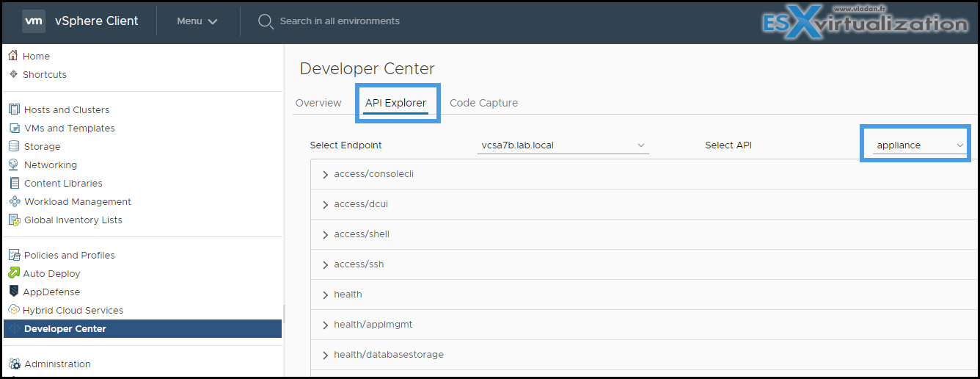Go to Home in sidebar
Viewport: 980px width, 379px height.
[x=36, y=56]
